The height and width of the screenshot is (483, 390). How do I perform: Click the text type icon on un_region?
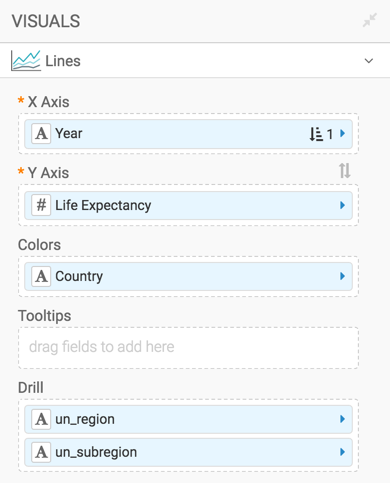pyautogui.click(x=41, y=419)
